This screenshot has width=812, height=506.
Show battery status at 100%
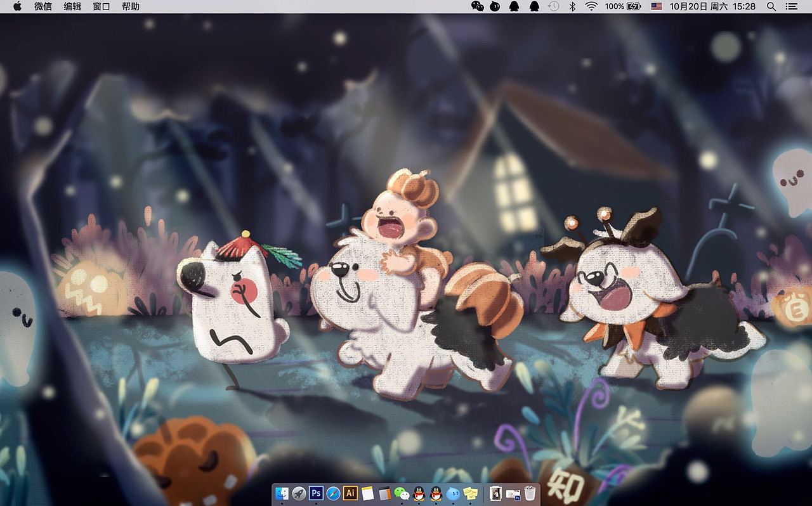(623, 6)
